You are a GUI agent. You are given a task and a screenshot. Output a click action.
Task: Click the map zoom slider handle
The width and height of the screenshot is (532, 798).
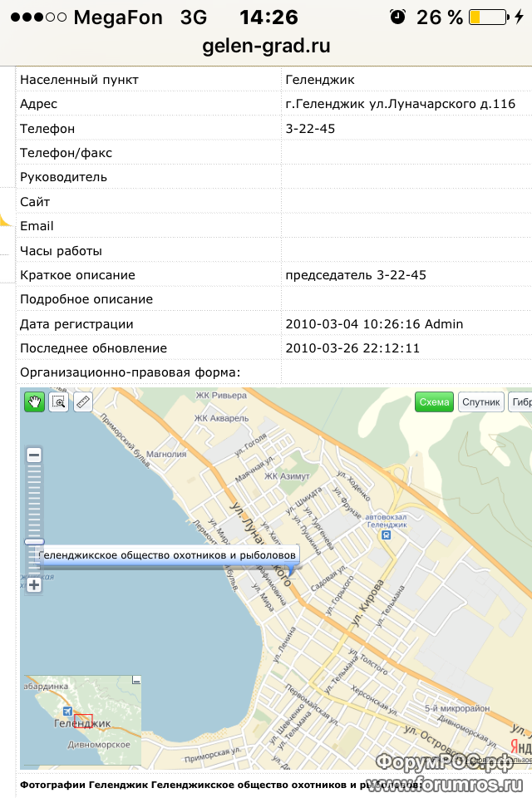point(34,541)
